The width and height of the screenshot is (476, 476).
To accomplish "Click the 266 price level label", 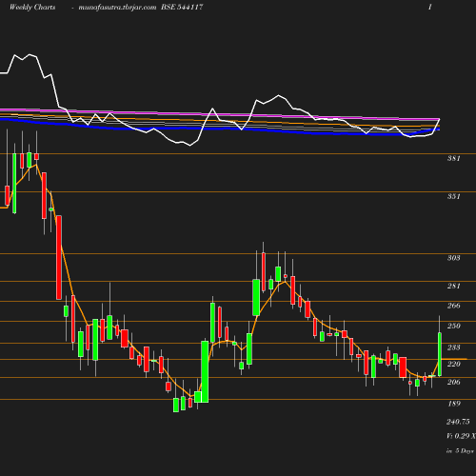I will pyautogui.click(x=454, y=306).
